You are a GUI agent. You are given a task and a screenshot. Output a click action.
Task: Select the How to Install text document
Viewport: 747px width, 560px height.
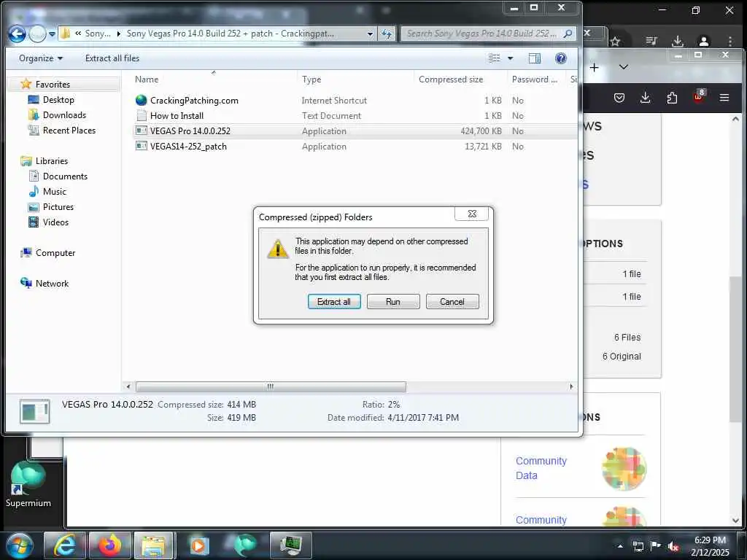[x=177, y=116]
